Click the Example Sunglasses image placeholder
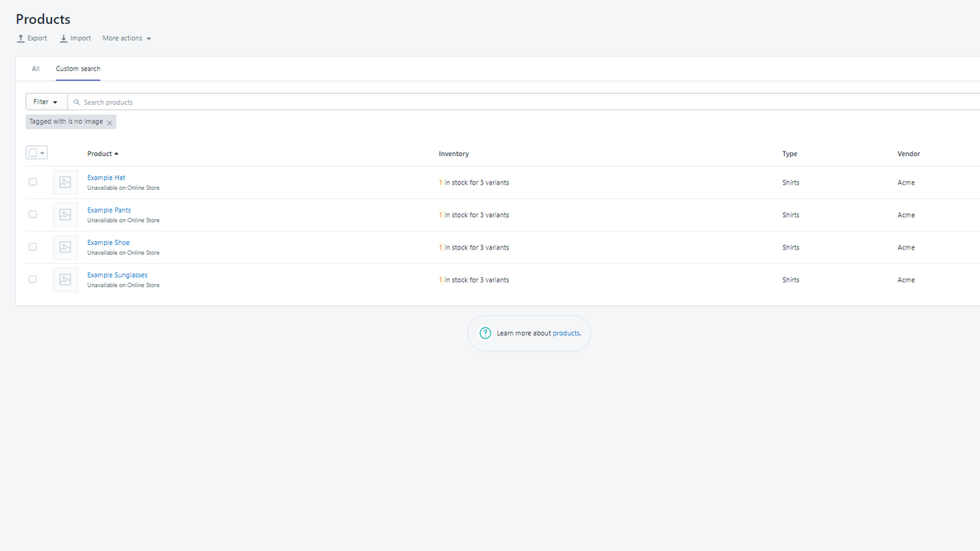Viewport: 980px width, 551px height. click(65, 279)
